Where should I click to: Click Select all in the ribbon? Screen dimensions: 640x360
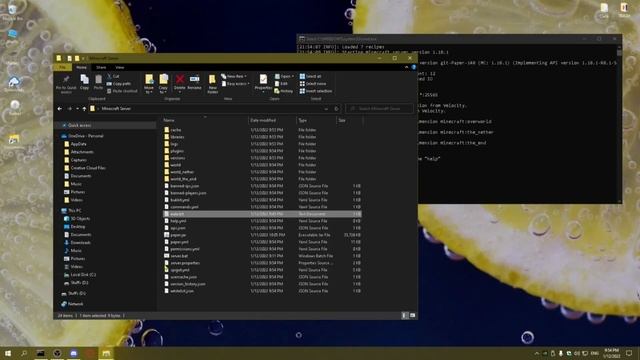tap(310, 76)
